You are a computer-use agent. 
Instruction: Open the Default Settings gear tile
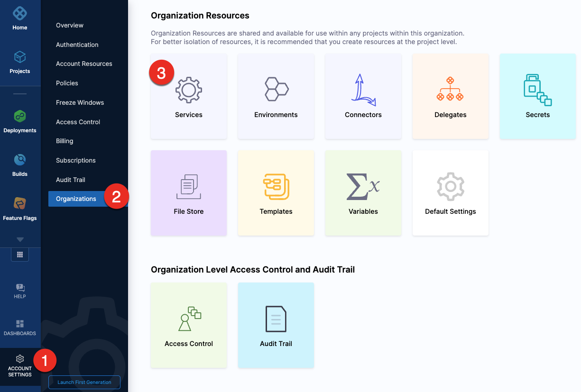coord(451,193)
